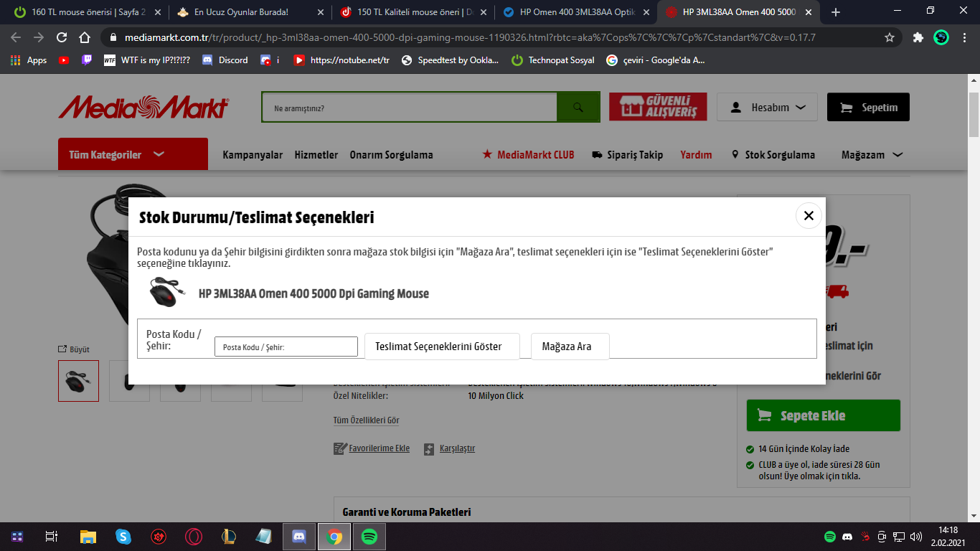Screen dimensions: 980x551
Task: Open the notube.net bookmark
Action: pos(341,60)
